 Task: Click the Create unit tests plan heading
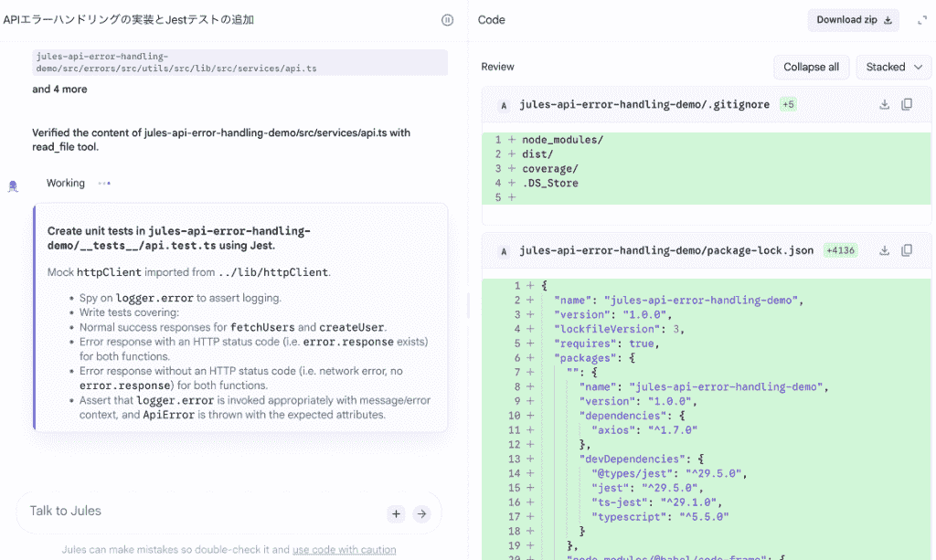pyautogui.click(x=179, y=238)
